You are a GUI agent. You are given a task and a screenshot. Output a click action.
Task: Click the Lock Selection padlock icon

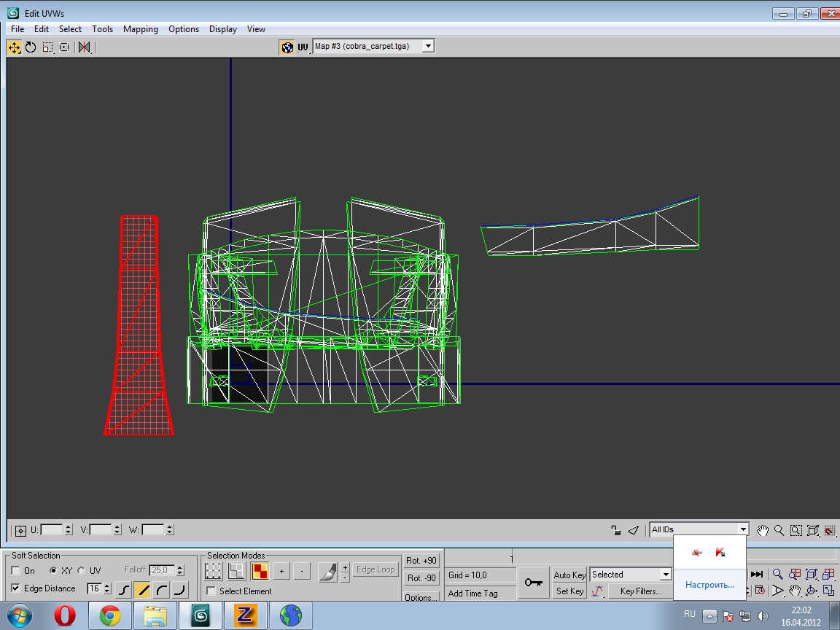pos(616,530)
